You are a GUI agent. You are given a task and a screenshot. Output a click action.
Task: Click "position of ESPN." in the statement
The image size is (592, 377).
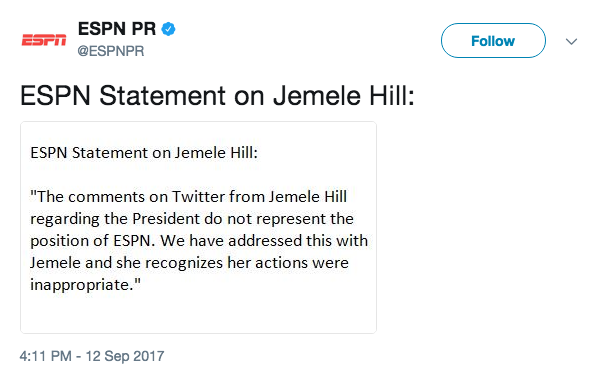(92, 241)
